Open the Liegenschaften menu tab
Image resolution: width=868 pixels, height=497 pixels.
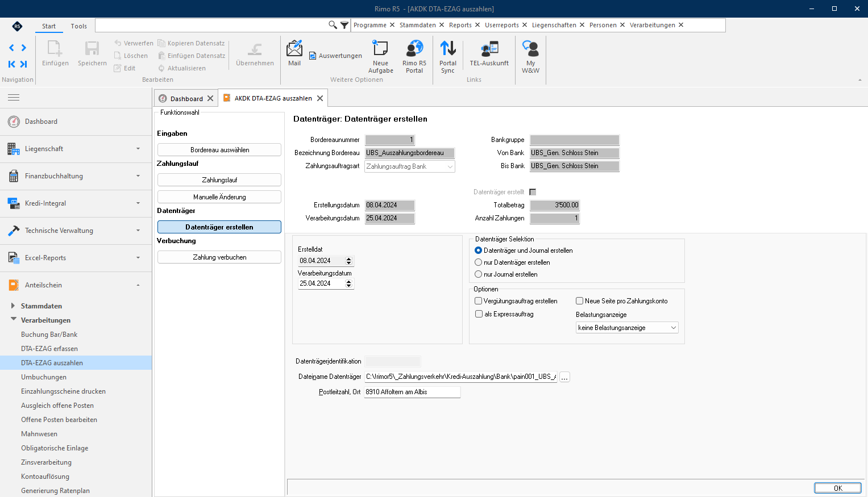[x=554, y=25]
